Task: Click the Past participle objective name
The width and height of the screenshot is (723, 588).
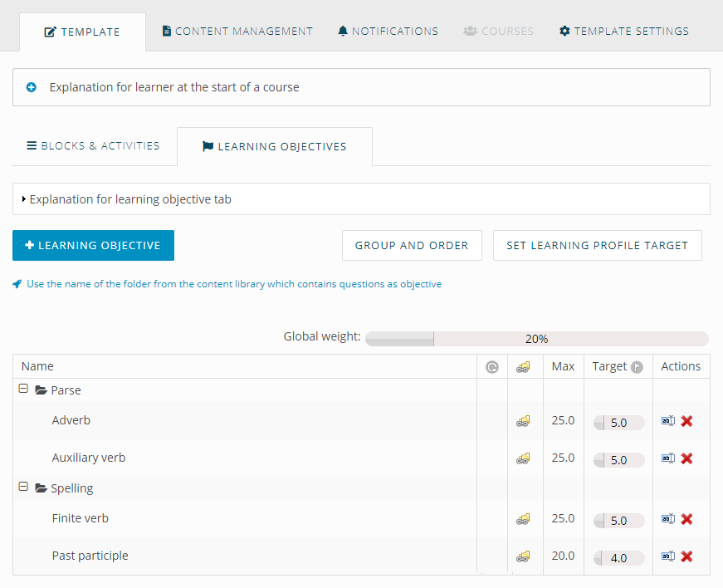Action: coord(90,556)
